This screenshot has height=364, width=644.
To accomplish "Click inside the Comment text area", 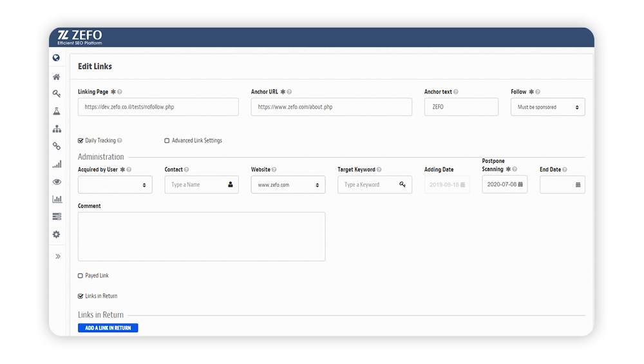I will (202, 236).
